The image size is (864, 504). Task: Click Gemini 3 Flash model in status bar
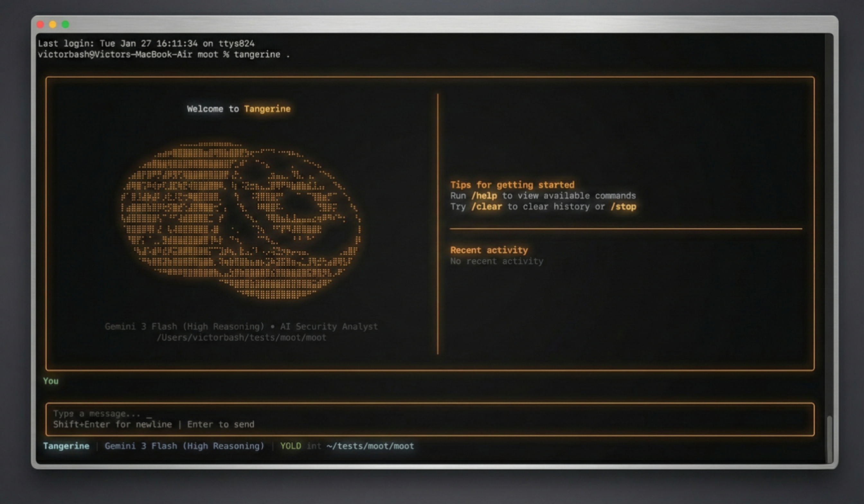pos(184,446)
